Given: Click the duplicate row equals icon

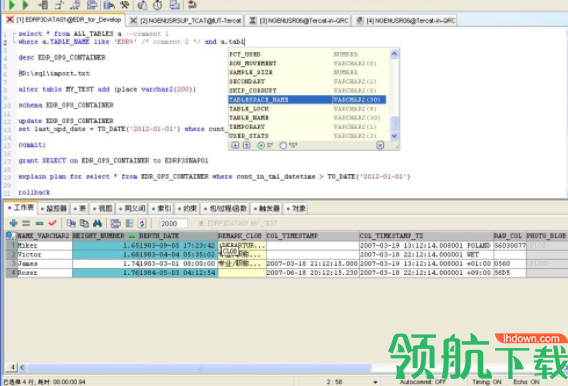Looking at the screenshot, I should pos(26,223).
